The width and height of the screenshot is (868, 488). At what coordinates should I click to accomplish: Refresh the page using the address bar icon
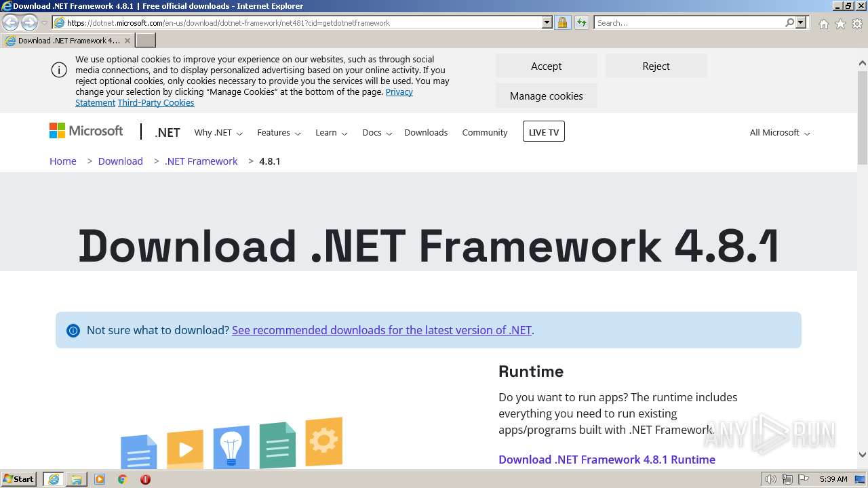pyautogui.click(x=581, y=23)
